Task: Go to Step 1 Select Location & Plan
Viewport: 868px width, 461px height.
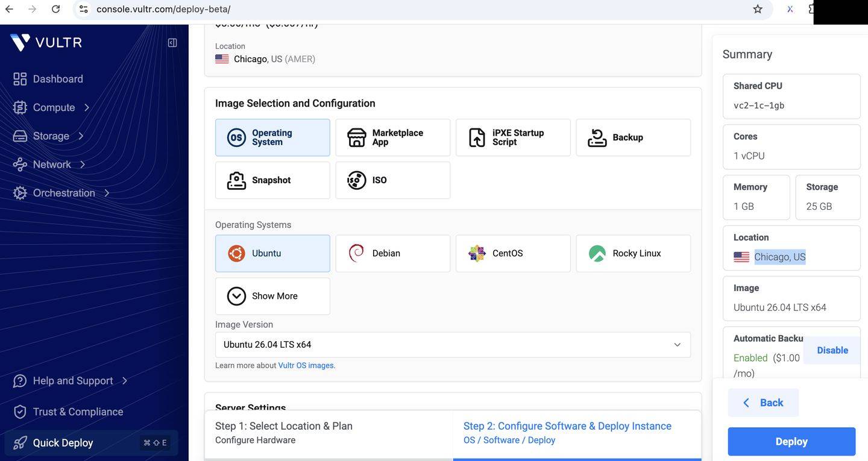Action: (329, 433)
